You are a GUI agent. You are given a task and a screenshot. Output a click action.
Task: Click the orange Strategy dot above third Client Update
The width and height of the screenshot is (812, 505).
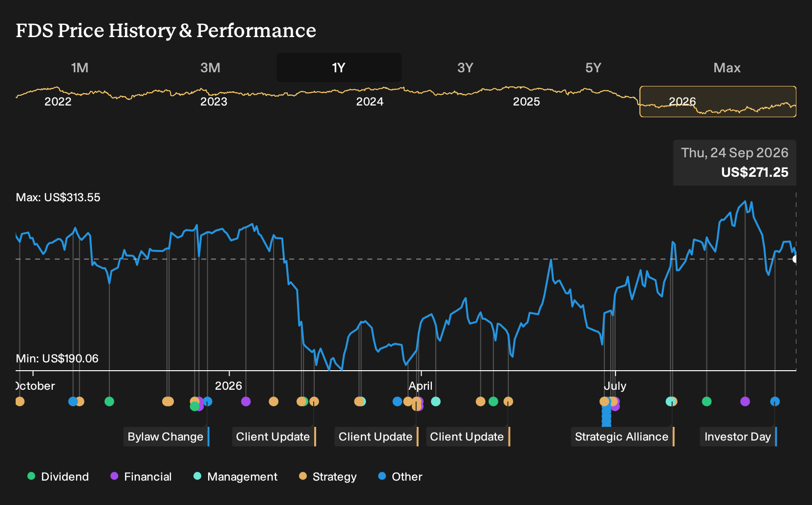(x=508, y=401)
